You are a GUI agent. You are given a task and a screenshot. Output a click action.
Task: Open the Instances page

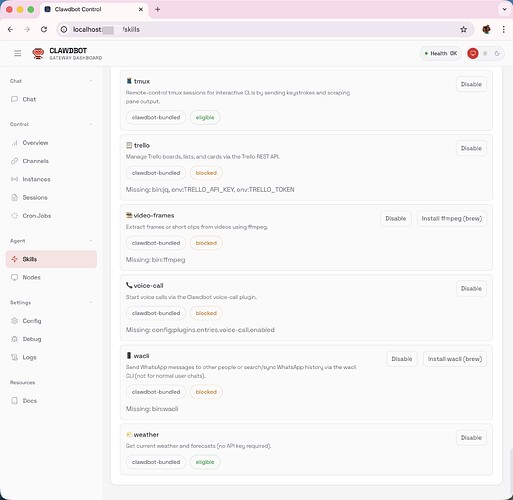(51, 179)
